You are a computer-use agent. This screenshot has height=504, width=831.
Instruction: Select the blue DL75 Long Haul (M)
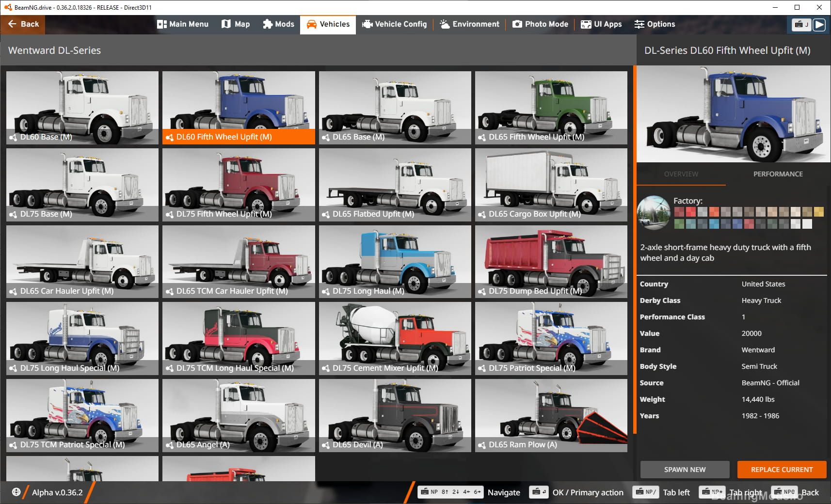395,262
